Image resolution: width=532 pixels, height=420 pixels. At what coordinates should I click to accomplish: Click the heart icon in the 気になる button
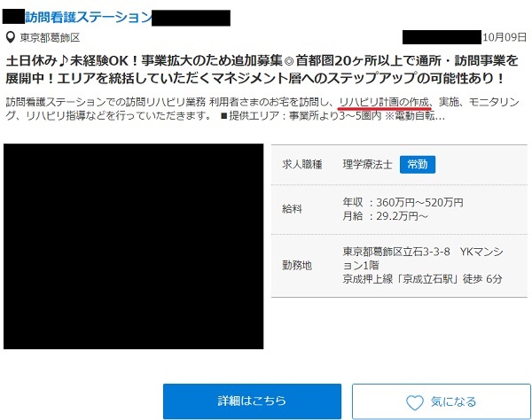coord(416,401)
